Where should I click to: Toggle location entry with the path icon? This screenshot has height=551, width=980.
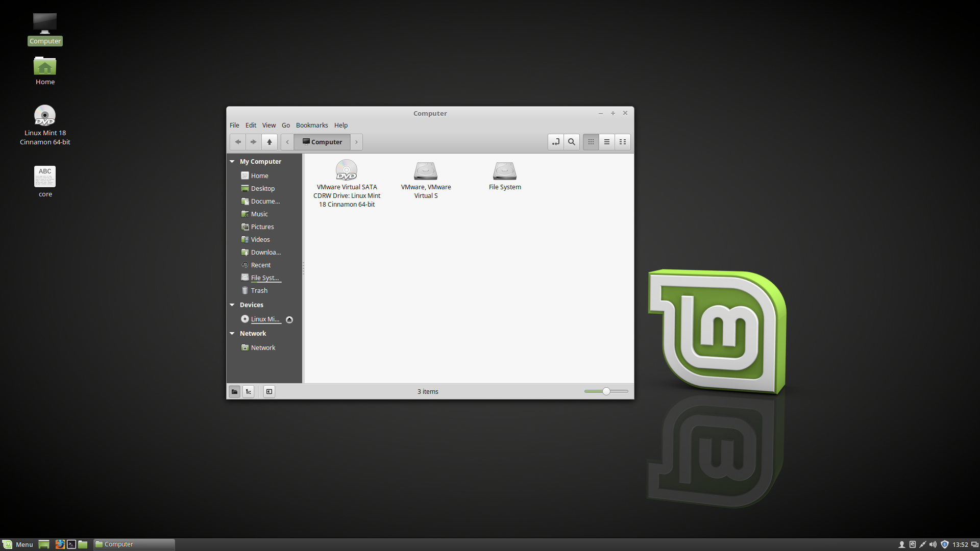pos(556,142)
